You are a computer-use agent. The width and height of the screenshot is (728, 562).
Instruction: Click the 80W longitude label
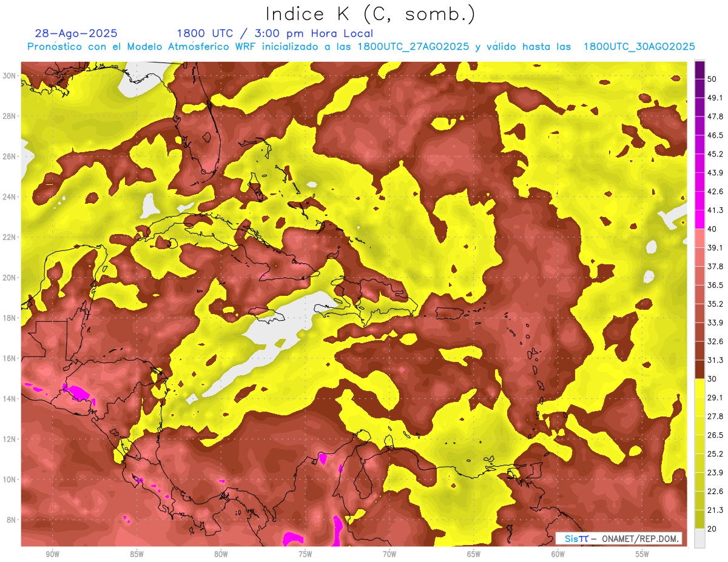point(221,554)
